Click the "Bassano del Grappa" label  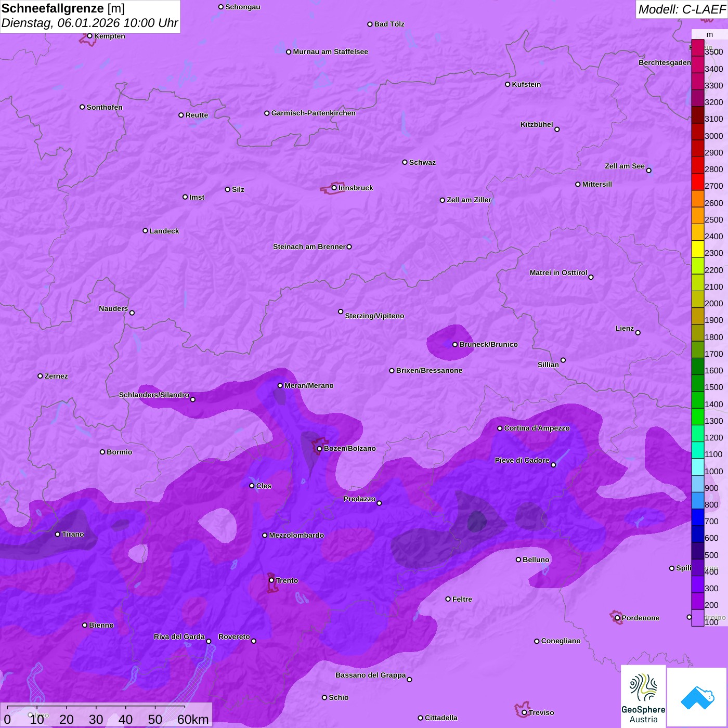[371, 675]
